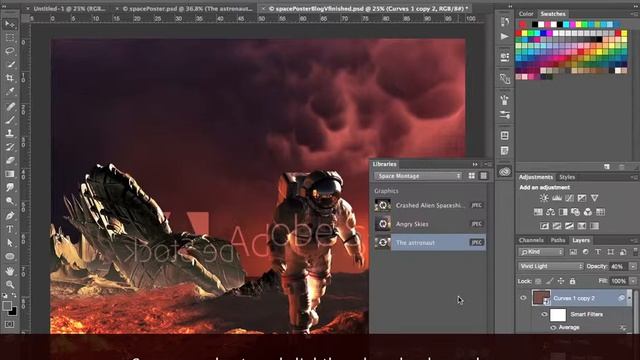Image resolution: width=640 pixels, height=360 pixels.
Task: Hide the Curves 1 copy 2 layer
Action: pos(523,298)
